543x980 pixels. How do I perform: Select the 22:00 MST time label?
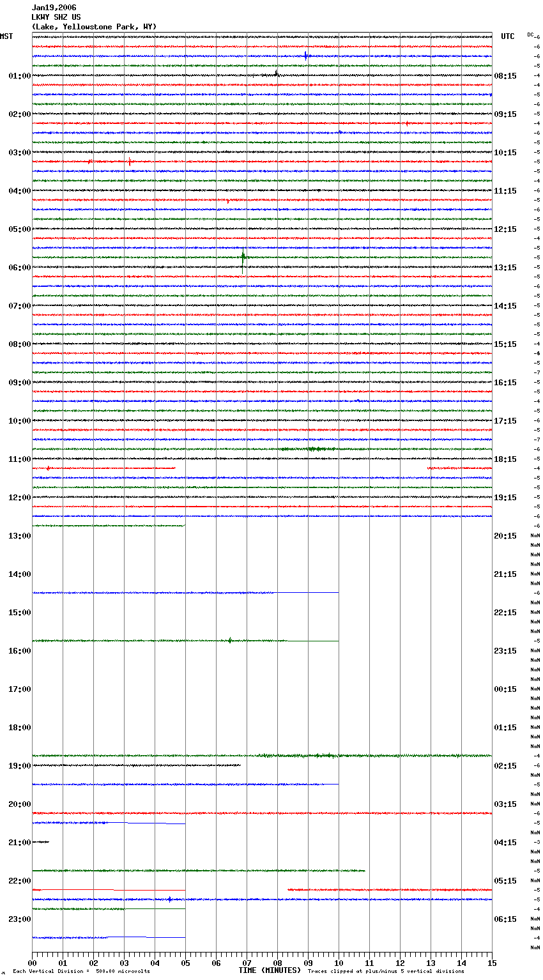point(20,881)
